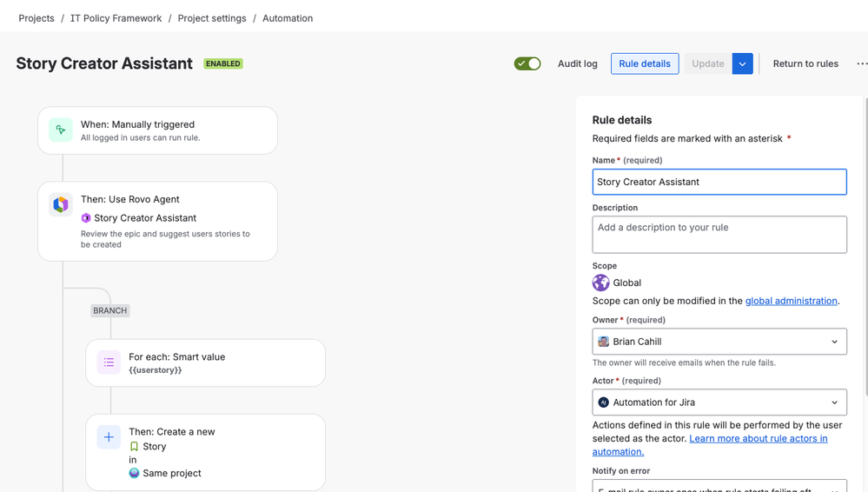Click the Rule details button
868x492 pixels.
tap(645, 63)
